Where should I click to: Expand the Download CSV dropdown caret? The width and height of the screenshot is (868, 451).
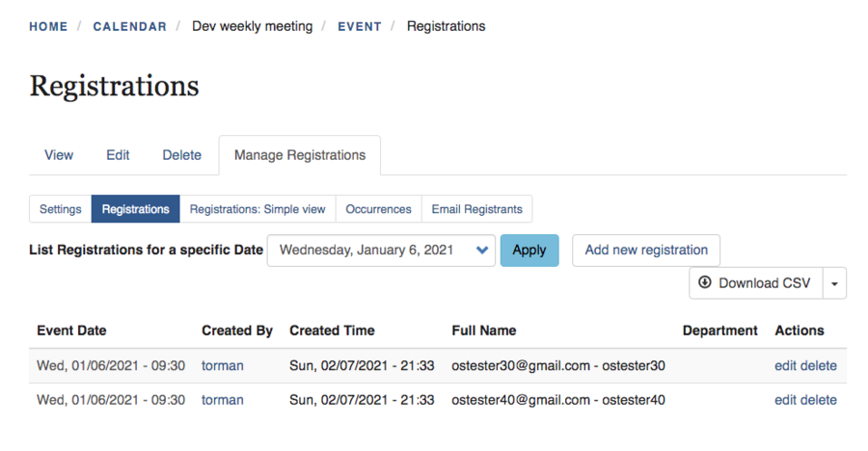834,283
